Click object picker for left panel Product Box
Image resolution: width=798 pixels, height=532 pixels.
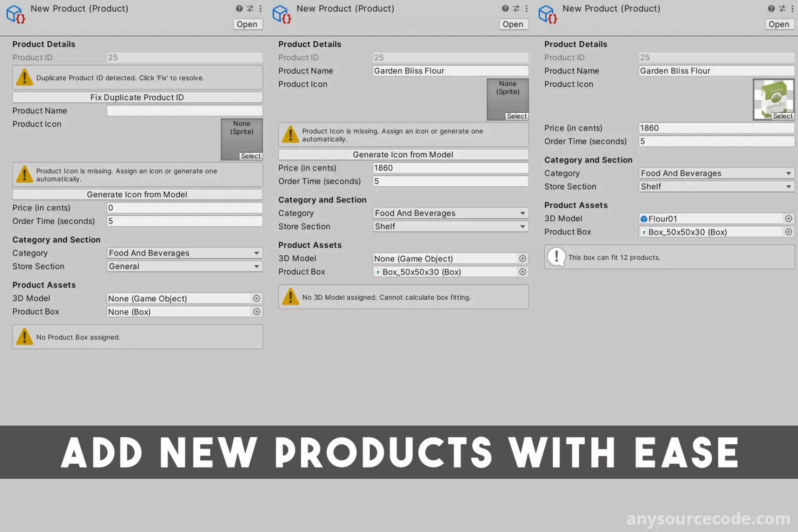(x=256, y=312)
